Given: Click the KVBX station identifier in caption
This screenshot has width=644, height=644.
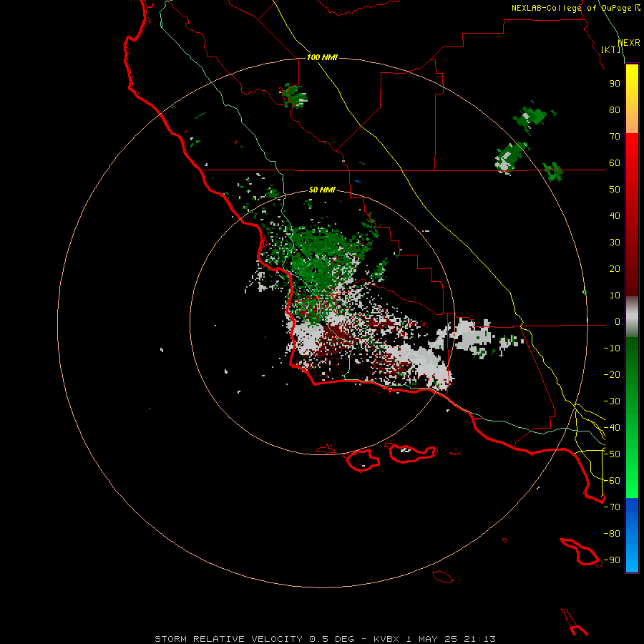Looking at the screenshot, I should pyautogui.click(x=386, y=639).
